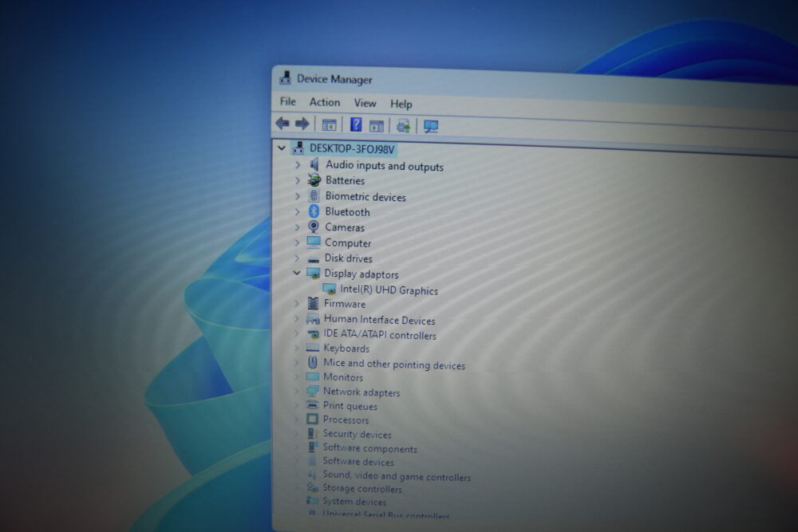Screen dimensions: 798x532
Task: Open the Help menu
Action: click(x=401, y=104)
